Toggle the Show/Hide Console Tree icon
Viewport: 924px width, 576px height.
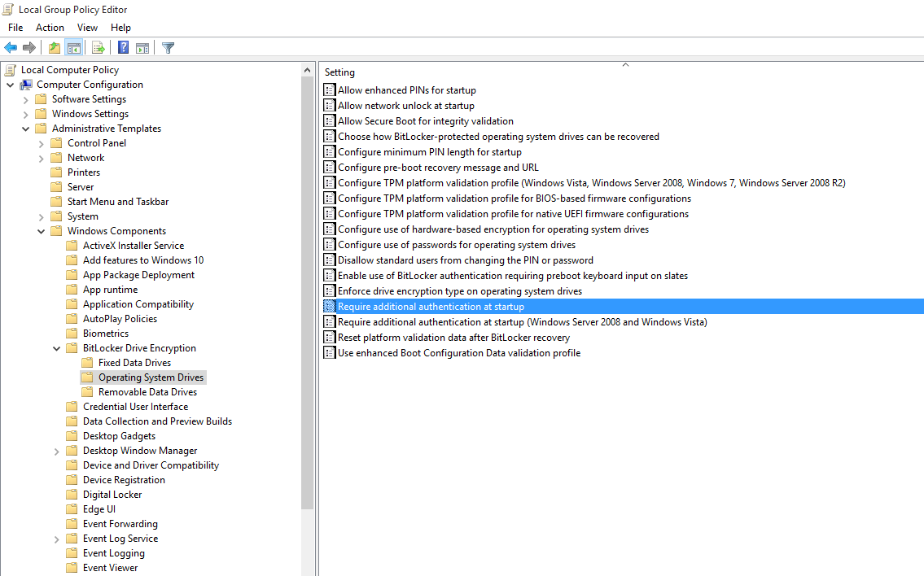click(73, 48)
